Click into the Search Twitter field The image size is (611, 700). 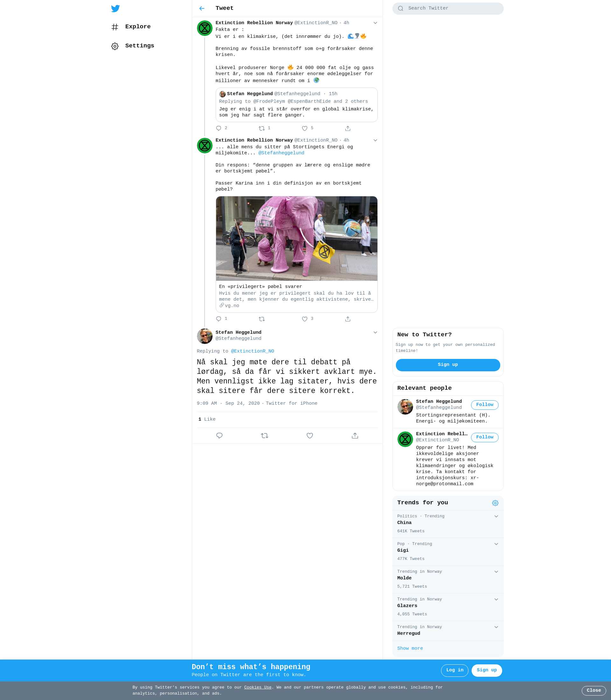point(448,9)
